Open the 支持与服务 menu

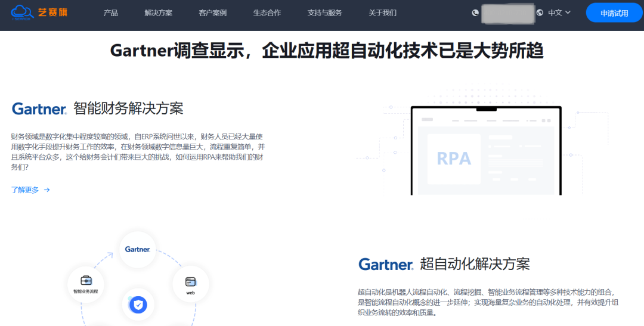[325, 13]
